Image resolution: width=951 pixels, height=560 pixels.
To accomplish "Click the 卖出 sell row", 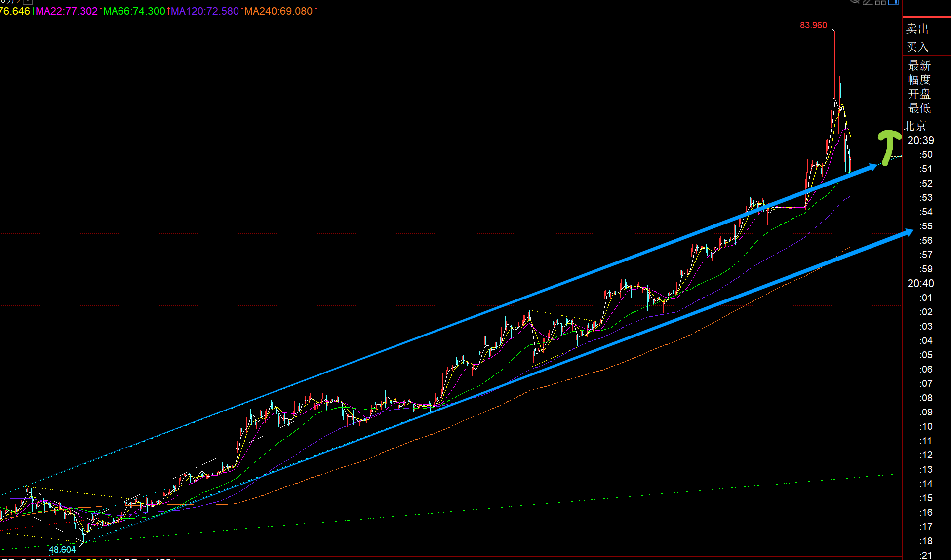I will coord(917,29).
